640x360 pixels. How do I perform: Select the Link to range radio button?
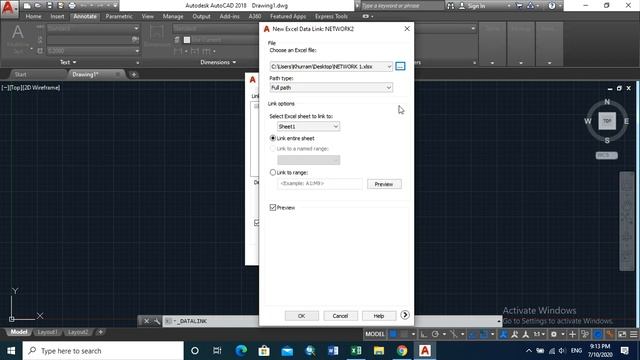pos(273,172)
